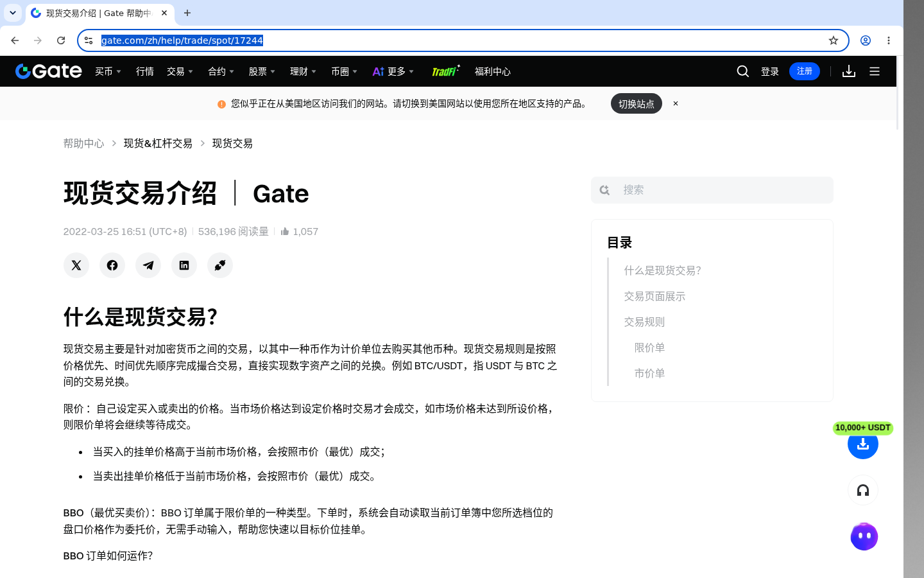Click the thumbs-up like icon

285,231
